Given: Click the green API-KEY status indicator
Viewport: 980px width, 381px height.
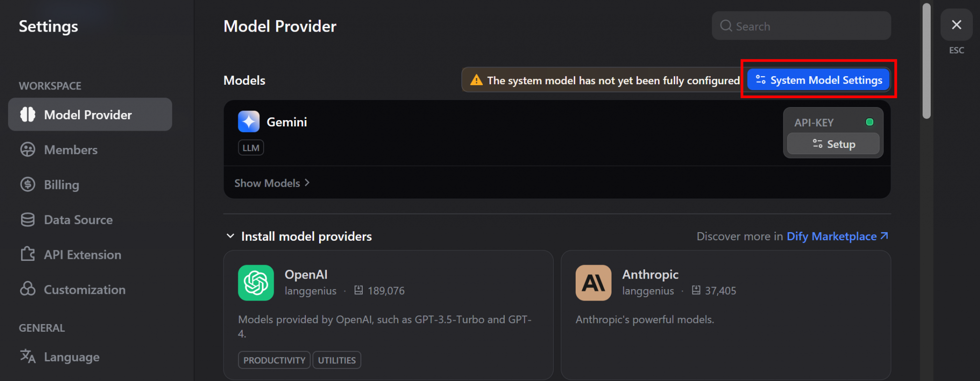Looking at the screenshot, I should pos(869,122).
